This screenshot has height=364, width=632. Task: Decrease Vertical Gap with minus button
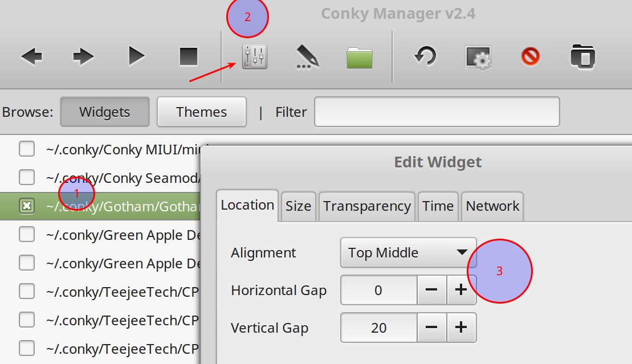[431, 328]
